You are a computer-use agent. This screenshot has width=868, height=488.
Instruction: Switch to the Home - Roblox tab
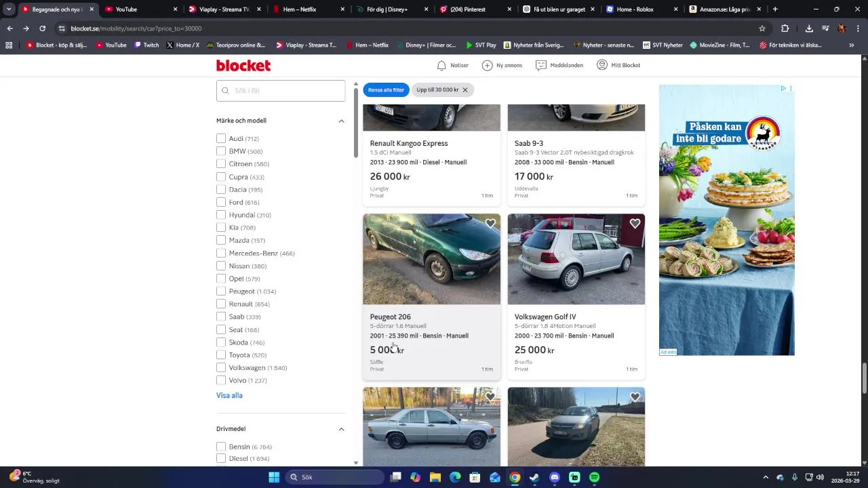tap(642, 9)
